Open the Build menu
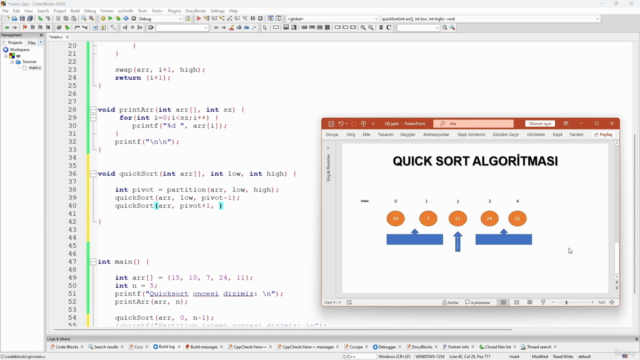Screen dimensions: 640x360 [x=75, y=11]
